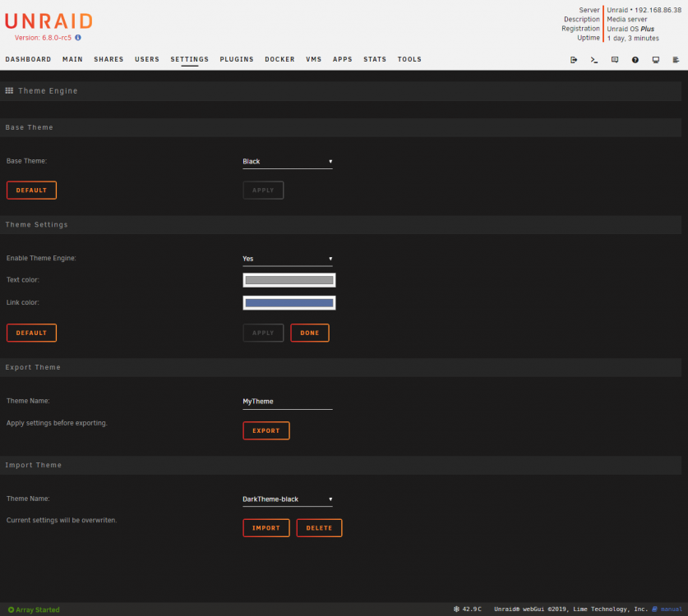
Task: Open the terminal icon in the header
Action: tap(594, 60)
